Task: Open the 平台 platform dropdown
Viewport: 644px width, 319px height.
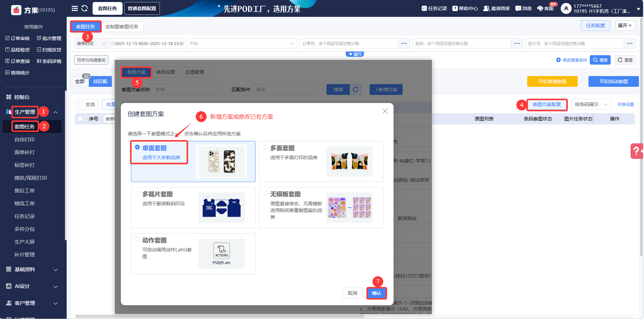Action: (x=242, y=43)
